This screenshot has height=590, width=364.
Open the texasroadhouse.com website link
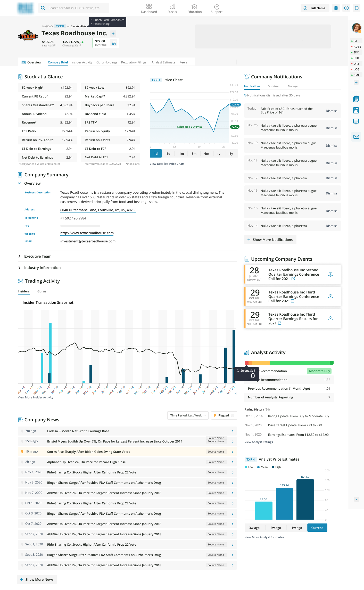87,233
